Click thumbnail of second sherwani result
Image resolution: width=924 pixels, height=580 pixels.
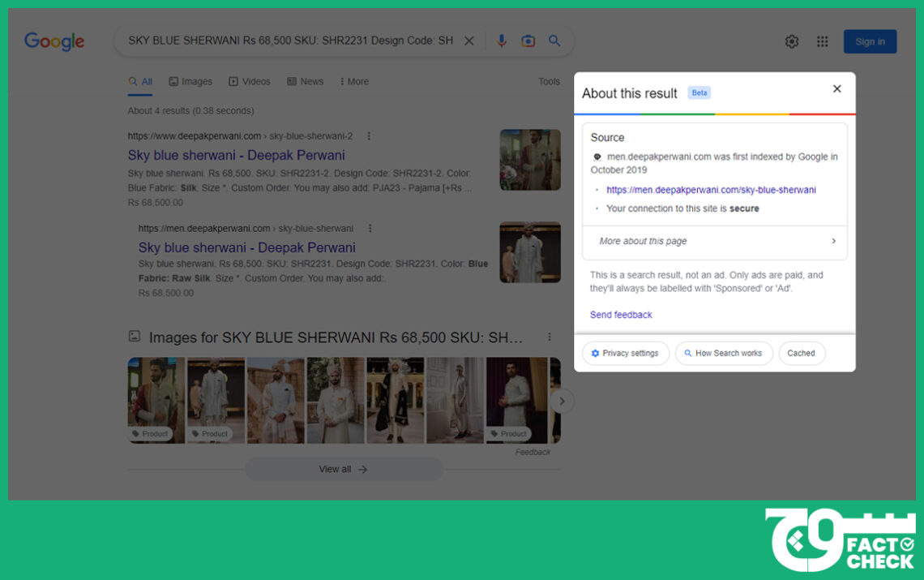(x=530, y=252)
